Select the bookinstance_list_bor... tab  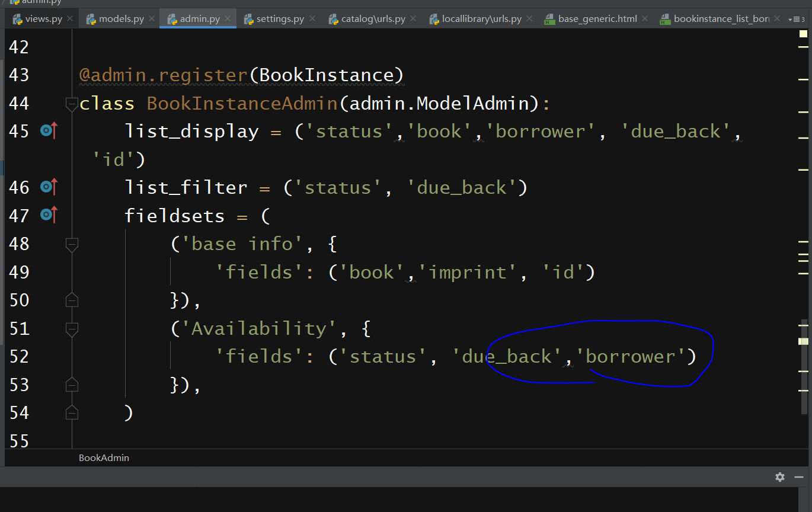tap(720, 19)
